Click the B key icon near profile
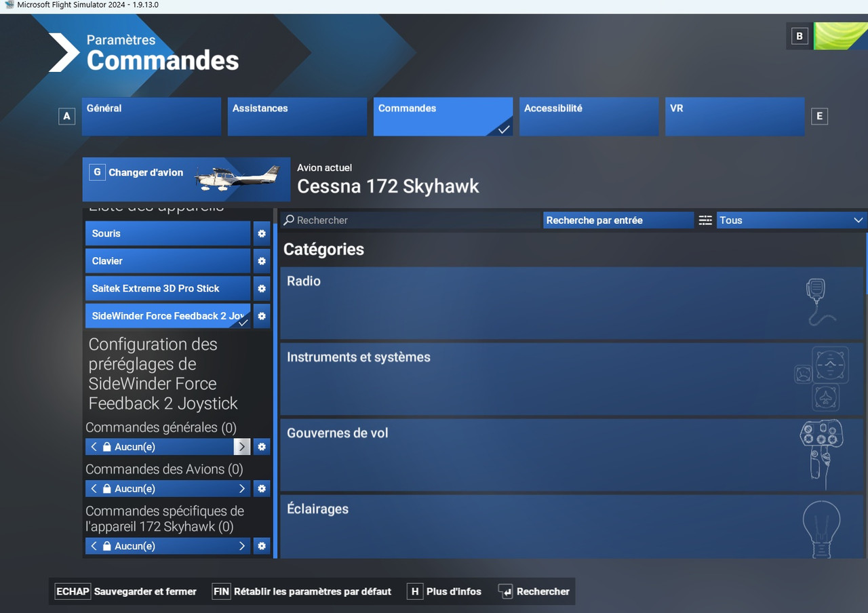The width and height of the screenshot is (868, 613). tap(800, 37)
